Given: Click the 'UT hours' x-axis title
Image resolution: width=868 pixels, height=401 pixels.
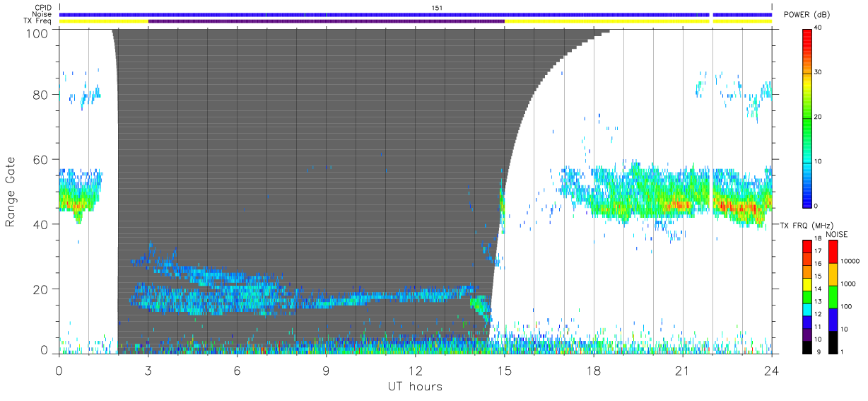Looking at the screenshot, I should point(415,386).
